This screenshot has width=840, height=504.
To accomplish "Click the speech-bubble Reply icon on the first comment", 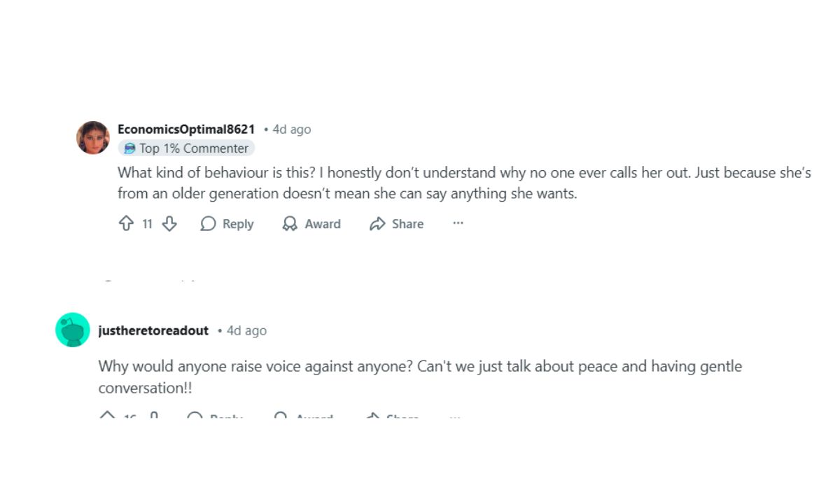I will pyautogui.click(x=207, y=223).
